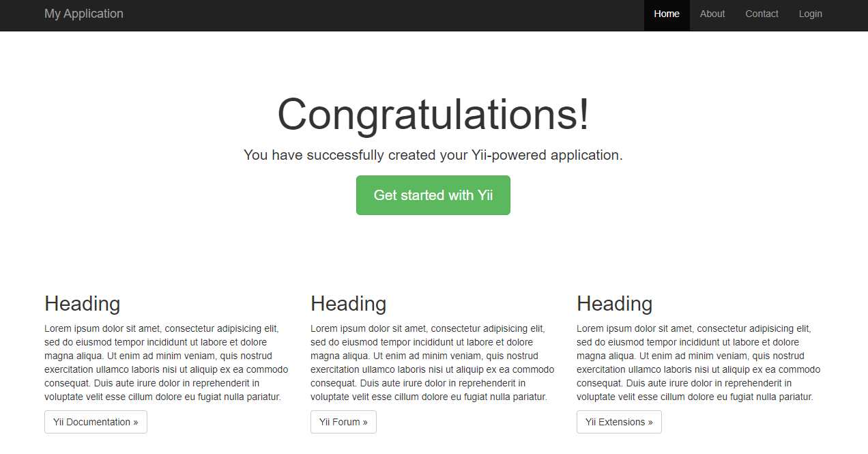Image resolution: width=868 pixels, height=454 pixels.
Task: Click blank area left of the green button
Action: click(x=205, y=195)
